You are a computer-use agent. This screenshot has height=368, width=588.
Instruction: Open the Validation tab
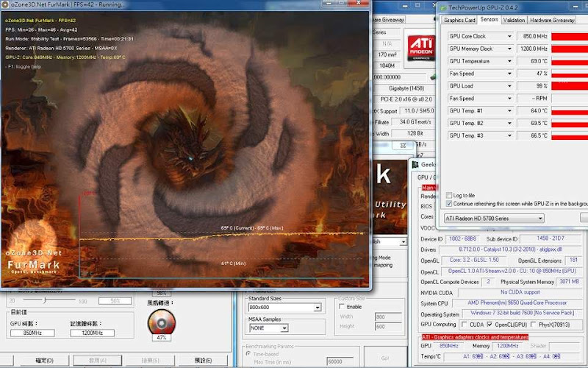click(514, 20)
